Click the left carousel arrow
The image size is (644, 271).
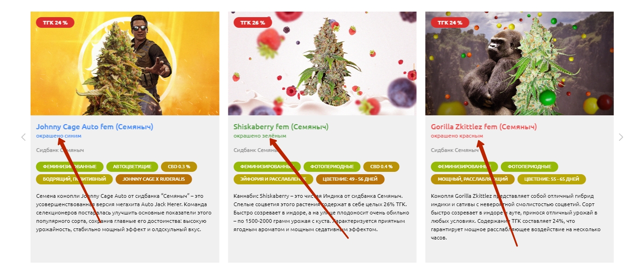[x=23, y=137]
